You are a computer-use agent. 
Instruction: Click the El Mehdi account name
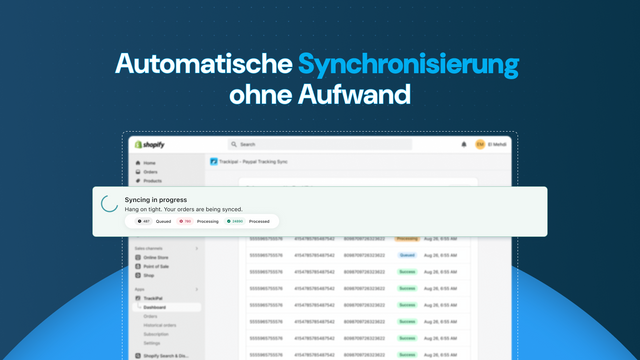pos(497,144)
